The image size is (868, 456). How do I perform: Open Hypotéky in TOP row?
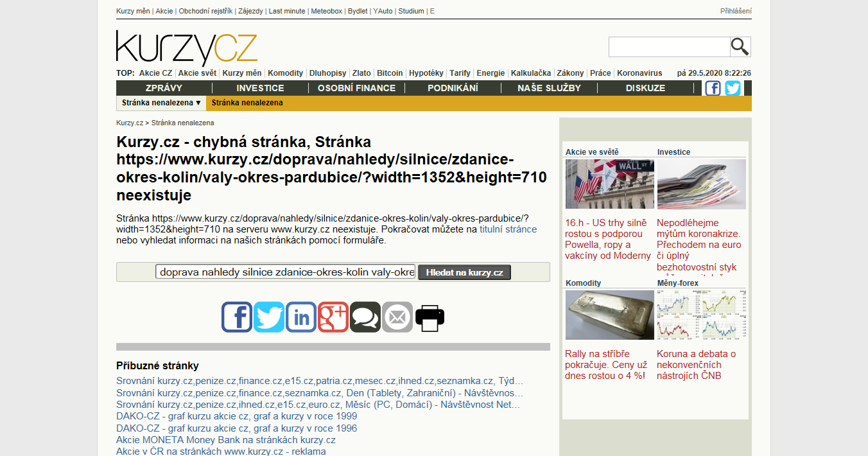coord(426,73)
